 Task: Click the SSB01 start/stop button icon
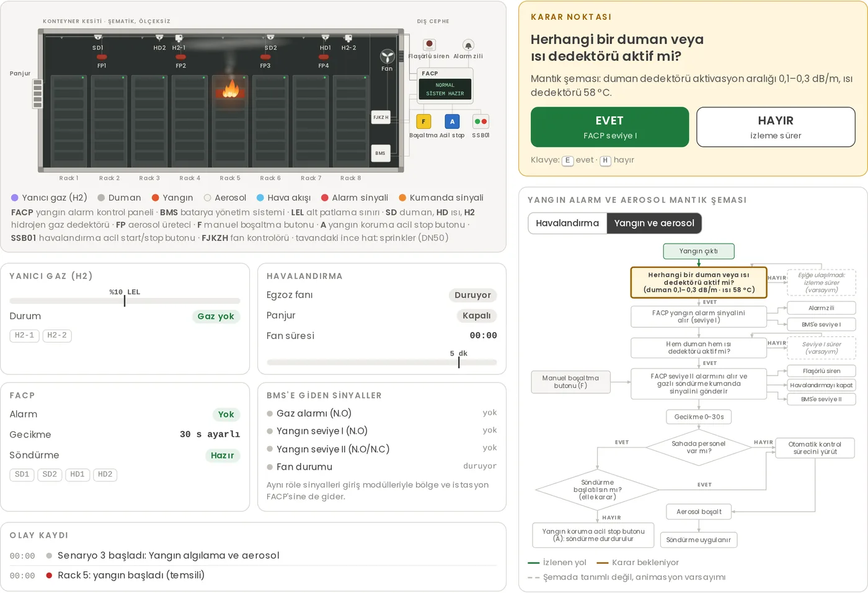[x=480, y=121]
